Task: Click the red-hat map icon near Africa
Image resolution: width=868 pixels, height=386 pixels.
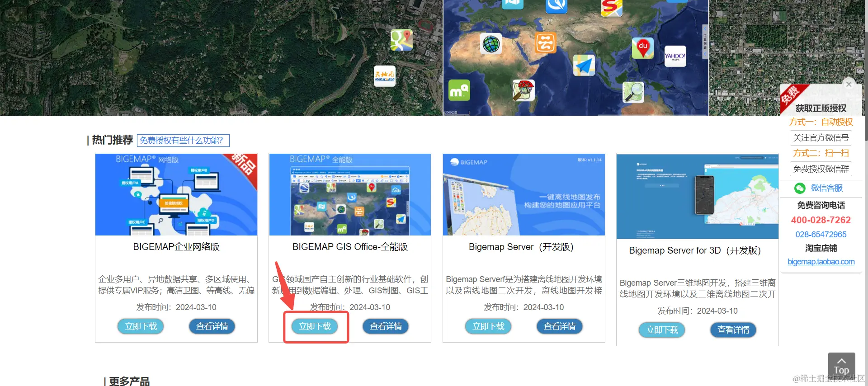Action: click(524, 90)
